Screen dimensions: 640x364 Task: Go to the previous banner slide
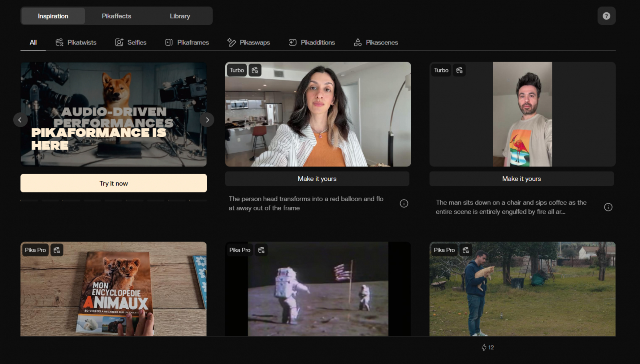point(20,120)
